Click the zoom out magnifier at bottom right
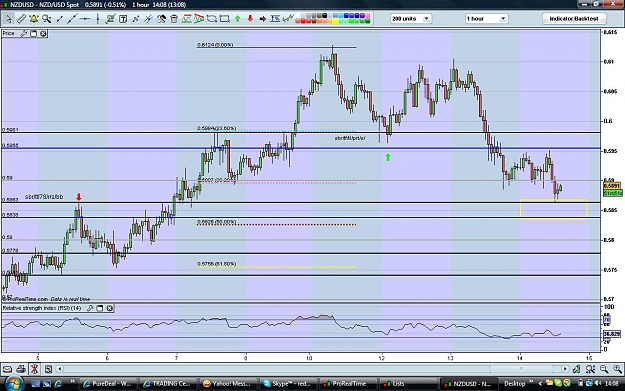Screen dimensions: 625x391 (603, 369)
